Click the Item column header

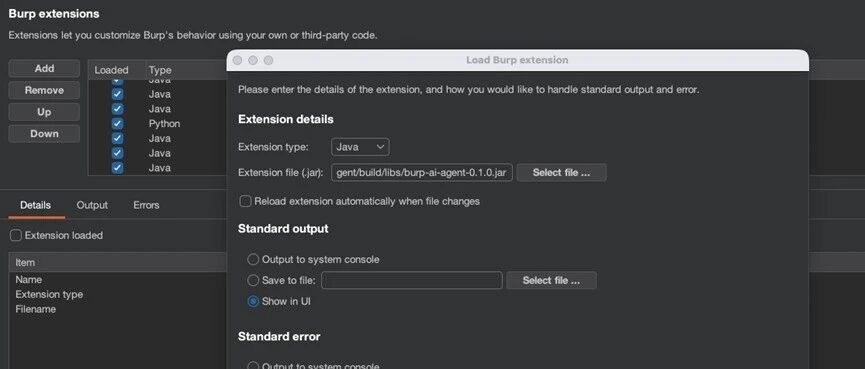click(118, 263)
